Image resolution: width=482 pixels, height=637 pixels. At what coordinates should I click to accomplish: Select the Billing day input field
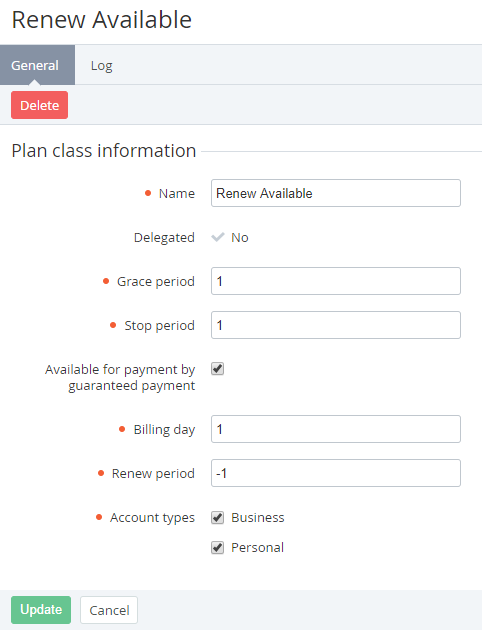click(x=336, y=429)
